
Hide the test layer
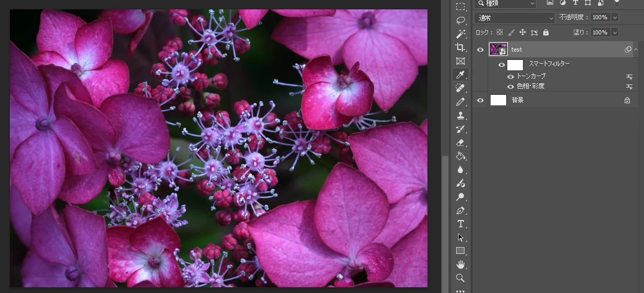[x=480, y=50]
